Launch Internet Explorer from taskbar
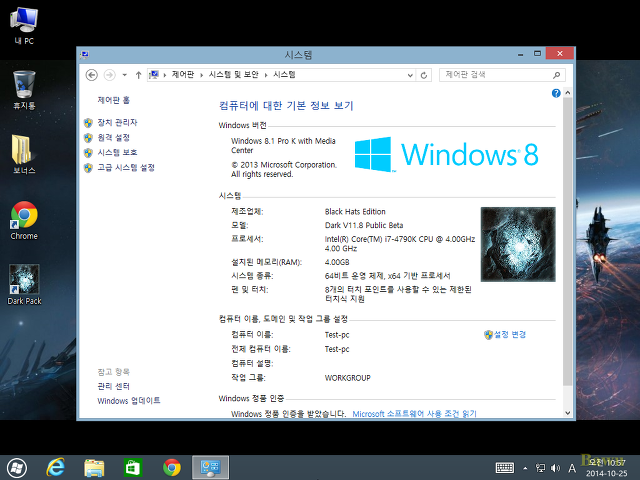 pyautogui.click(x=56, y=467)
